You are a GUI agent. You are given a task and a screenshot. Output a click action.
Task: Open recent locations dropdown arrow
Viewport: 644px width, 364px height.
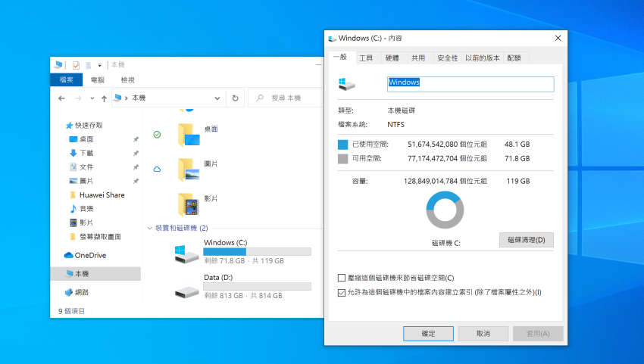[x=92, y=98]
